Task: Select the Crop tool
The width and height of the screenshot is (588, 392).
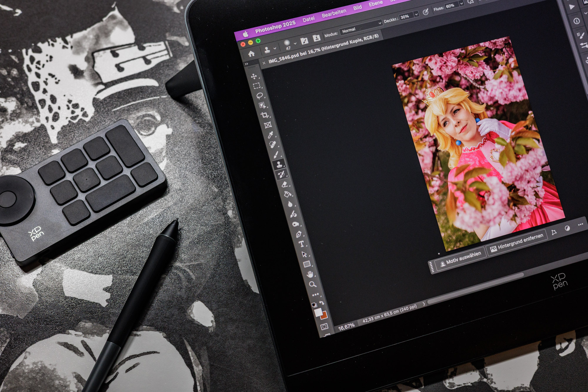Action: 265,115
